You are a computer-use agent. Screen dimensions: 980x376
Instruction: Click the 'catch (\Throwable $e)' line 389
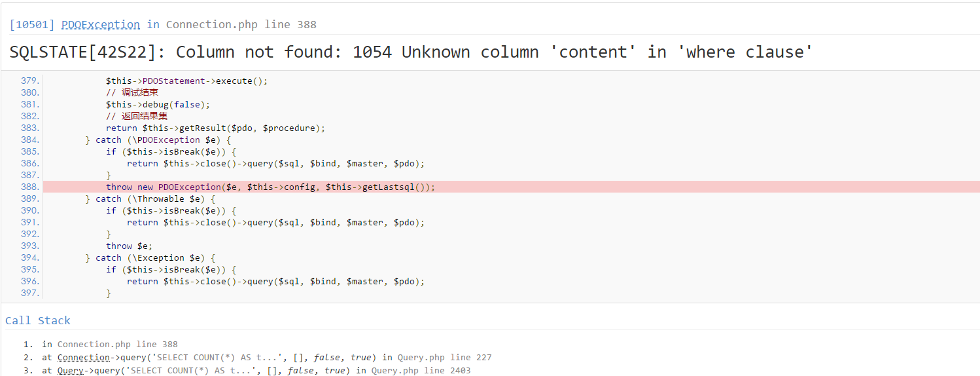[x=150, y=199]
